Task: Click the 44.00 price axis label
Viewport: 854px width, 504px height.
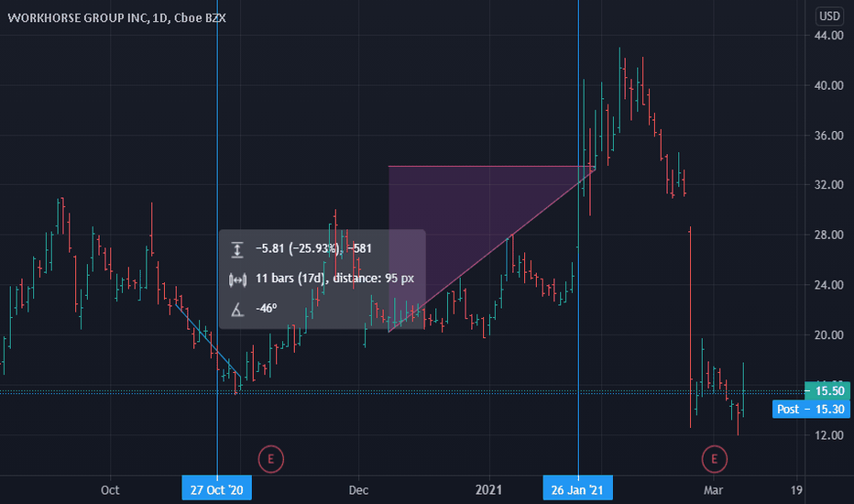Action: pyautogui.click(x=829, y=36)
